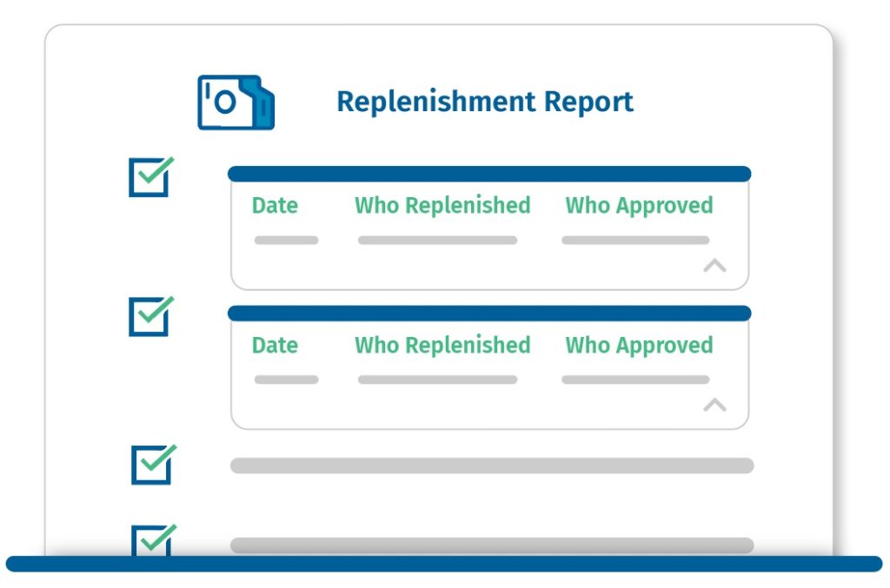The width and height of the screenshot is (890, 588).
Task: Collapse the second report card chevron
Action: (x=714, y=404)
